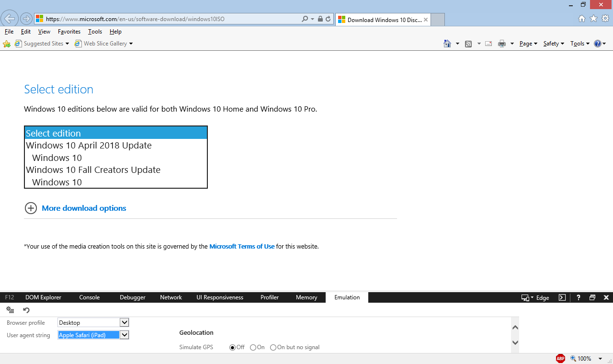Image resolution: width=613 pixels, height=364 pixels.
Task: Switch to the Network tab
Action: pos(171,297)
